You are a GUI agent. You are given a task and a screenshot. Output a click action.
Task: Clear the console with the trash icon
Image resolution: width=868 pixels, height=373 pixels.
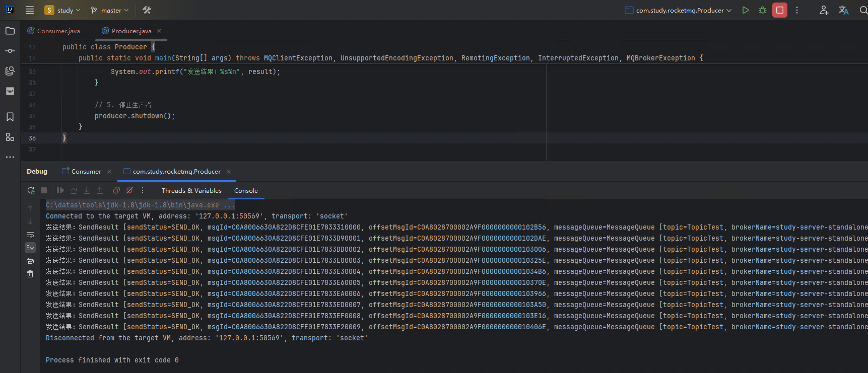pyautogui.click(x=30, y=274)
